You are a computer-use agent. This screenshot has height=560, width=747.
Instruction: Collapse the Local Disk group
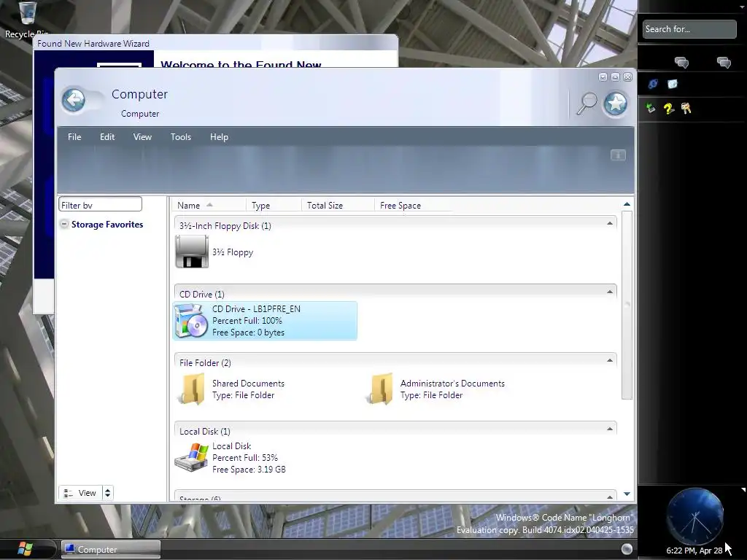click(x=609, y=429)
